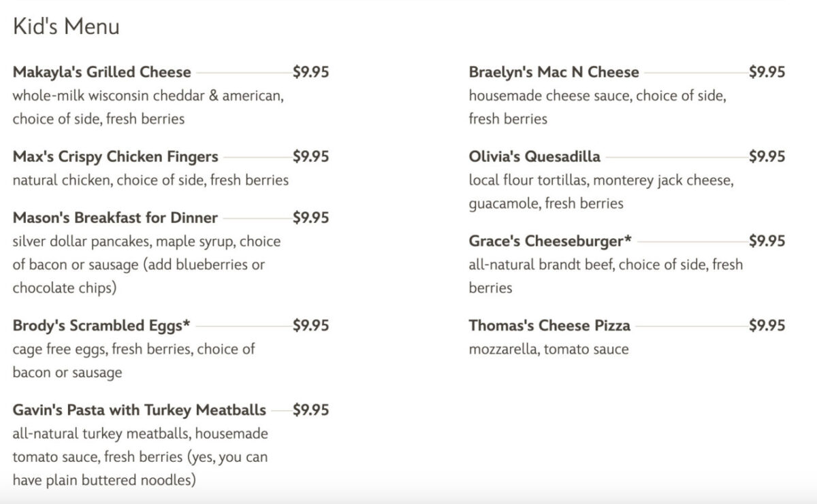Click the "mozzarella, tomato sauce" description
The width and height of the screenshot is (817, 504).
(x=549, y=349)
